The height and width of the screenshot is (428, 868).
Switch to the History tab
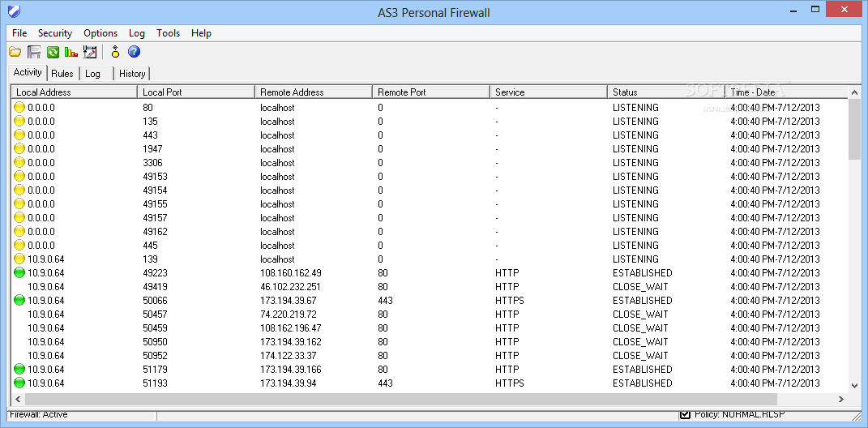pos(132,74)
